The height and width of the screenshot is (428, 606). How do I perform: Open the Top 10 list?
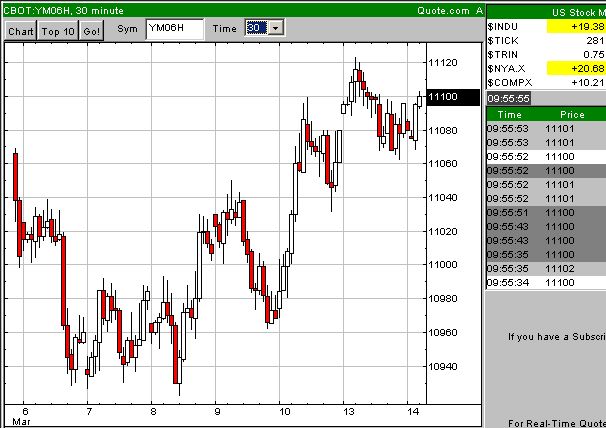pos(58,31)
